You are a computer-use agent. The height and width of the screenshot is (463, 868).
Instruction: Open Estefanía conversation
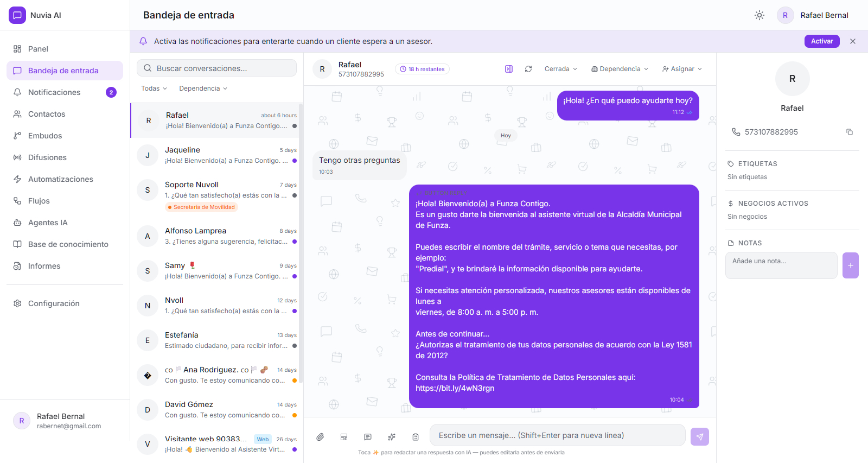point(215,340)
